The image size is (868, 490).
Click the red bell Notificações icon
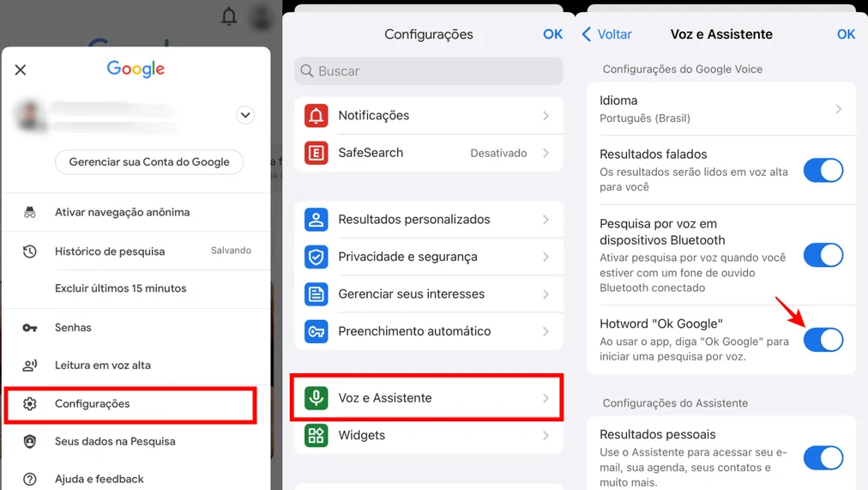click(x=316, y=116)
